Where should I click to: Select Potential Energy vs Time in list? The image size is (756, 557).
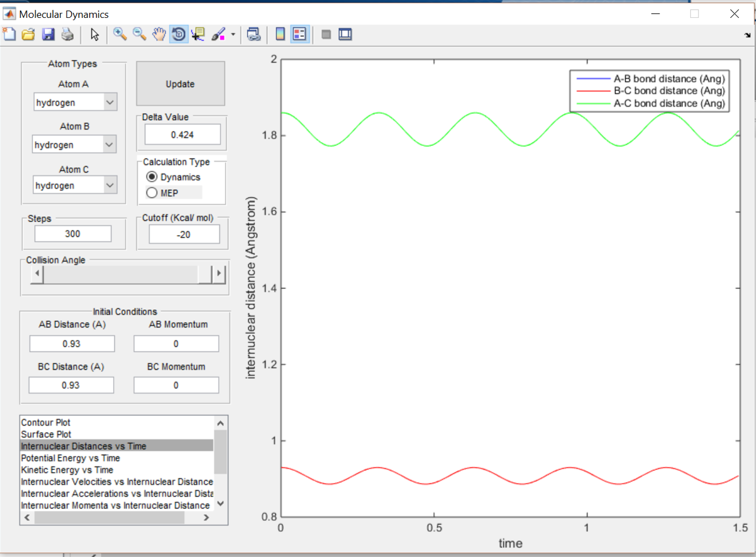pos(70,458)
